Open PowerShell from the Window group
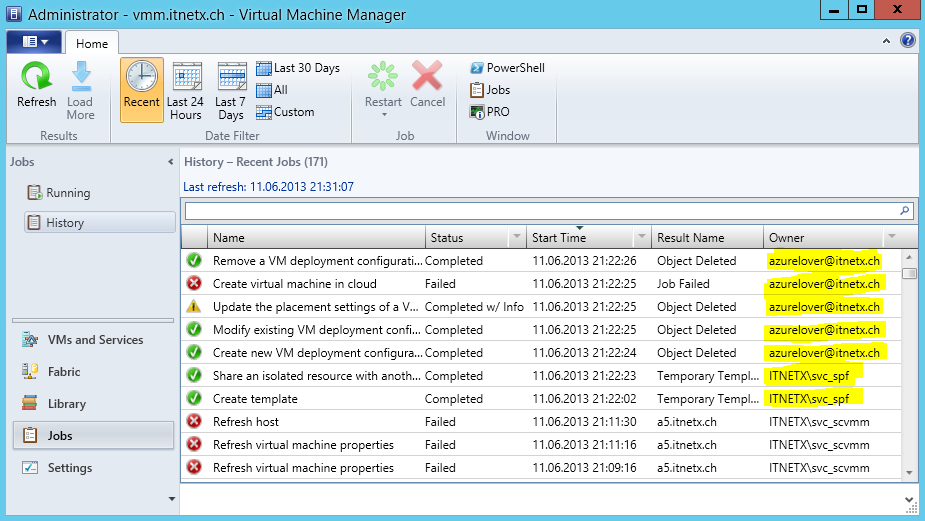The width and height of the screenshot is (925, 521). coord(507,68)
